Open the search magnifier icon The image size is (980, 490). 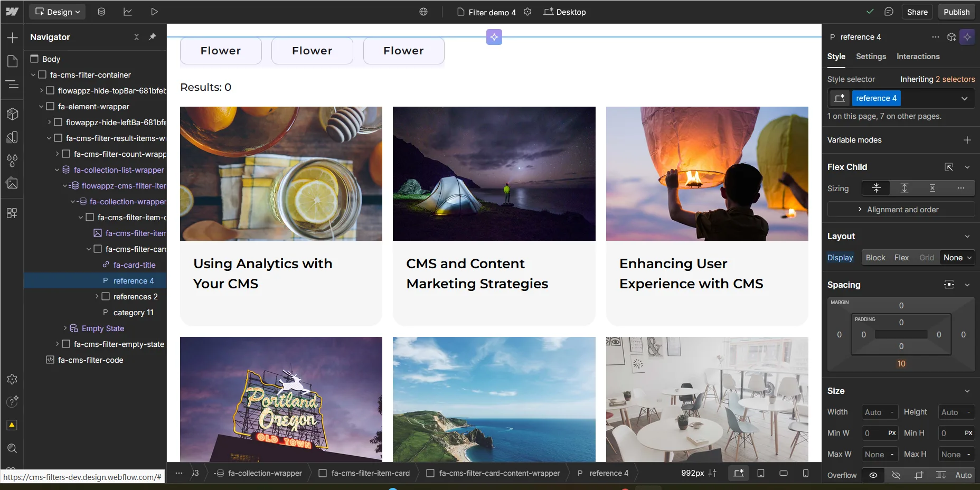click(12, 448)
